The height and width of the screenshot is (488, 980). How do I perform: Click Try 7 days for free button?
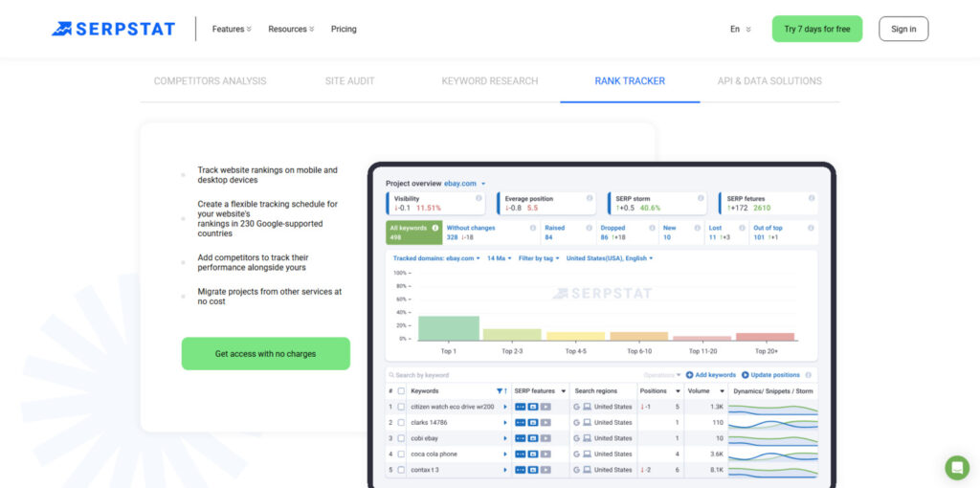[x=817, y=29]
